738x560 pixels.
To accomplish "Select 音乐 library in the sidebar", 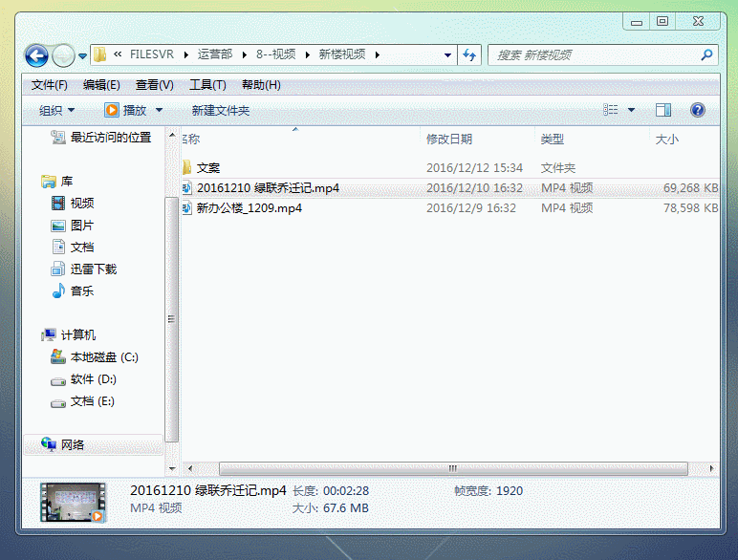I will (73, 291).
